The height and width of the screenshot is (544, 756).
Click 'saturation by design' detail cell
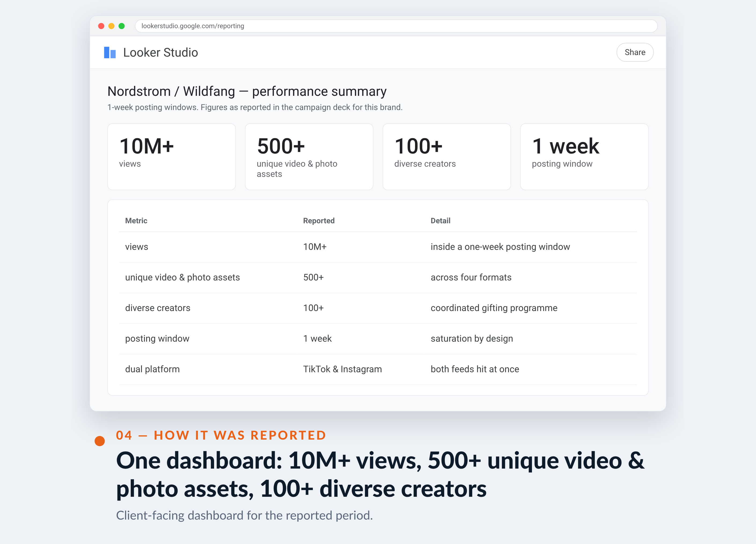(472, 338)
